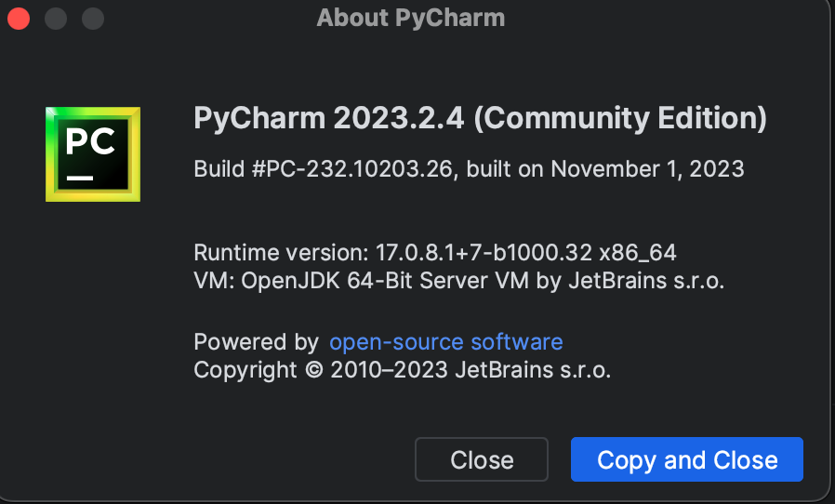Click the Copyright © 2010–2023 text

point(321,369)
